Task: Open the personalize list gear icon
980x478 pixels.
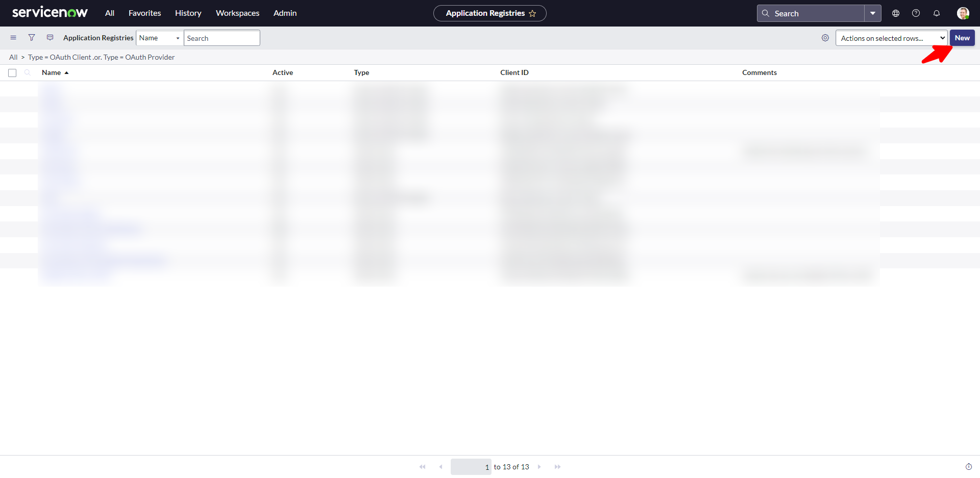Action: (x=825, y=38)
